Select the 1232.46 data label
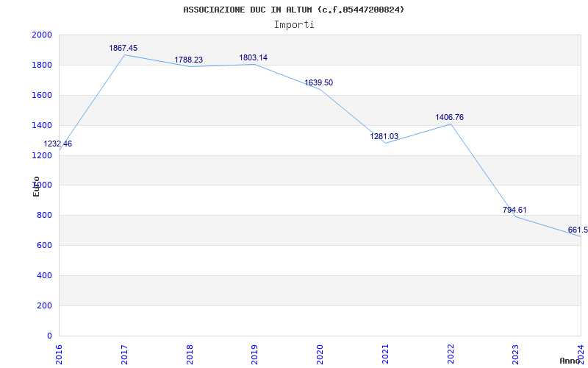The image size is (588, 368). [x=58, y=144]
